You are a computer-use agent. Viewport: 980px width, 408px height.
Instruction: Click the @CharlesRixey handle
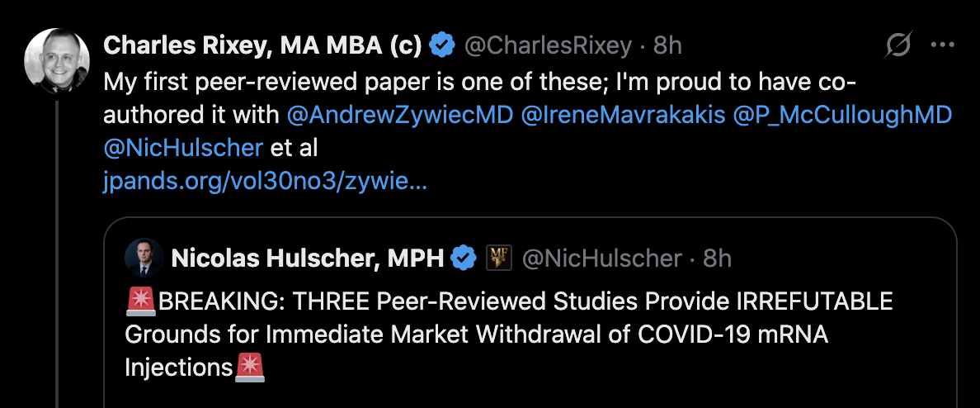tap(548, 46)
